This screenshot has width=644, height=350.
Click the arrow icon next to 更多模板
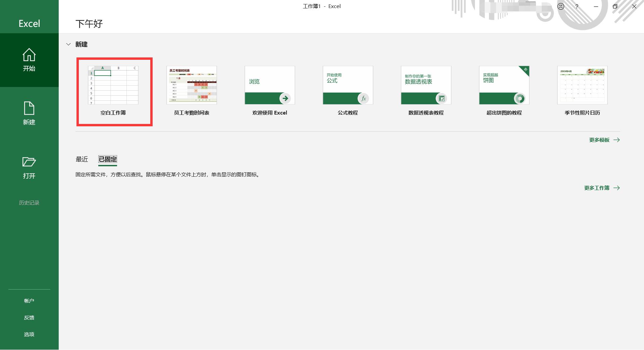pos(616,140)
